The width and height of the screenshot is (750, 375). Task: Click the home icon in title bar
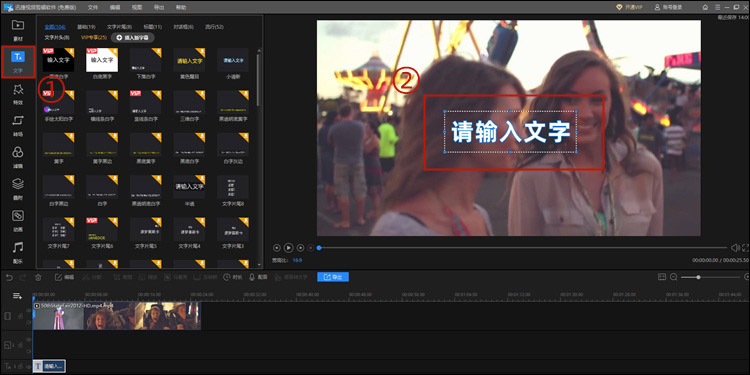[705, 8]
